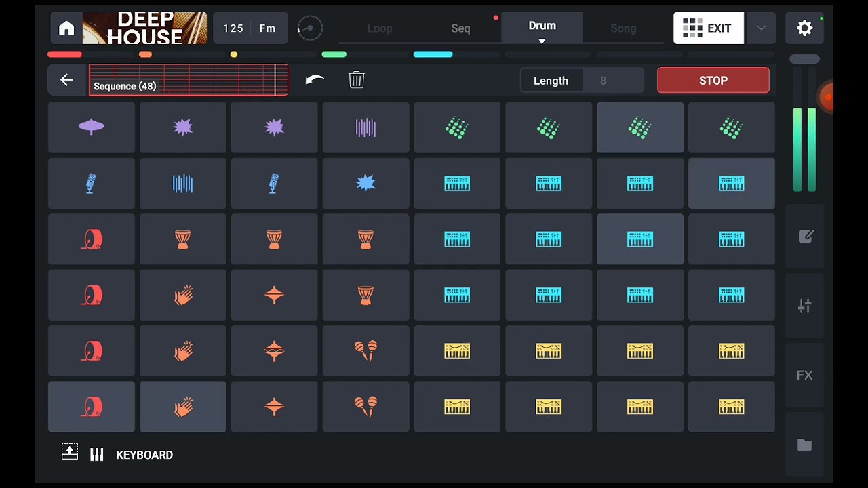The width and height of the screenshot is (868, 488).
Task: Trigger the highlighted green dots pad
Action: (640, 127)
